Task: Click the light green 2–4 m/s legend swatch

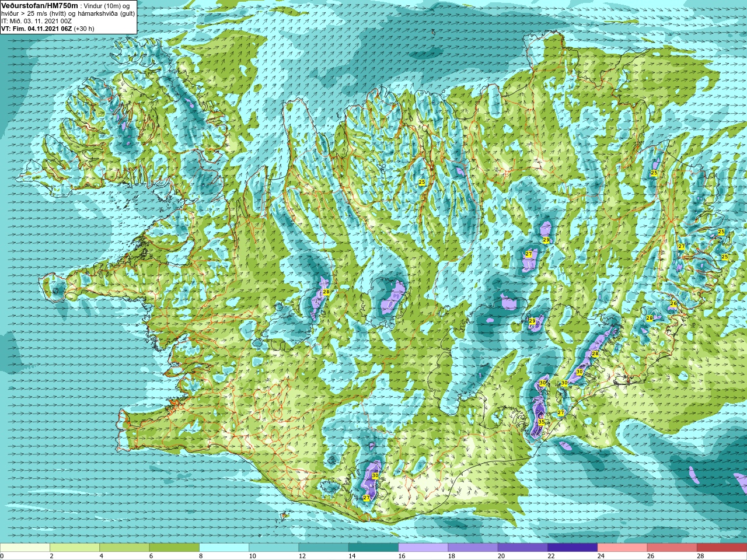Action: [75, 548]
